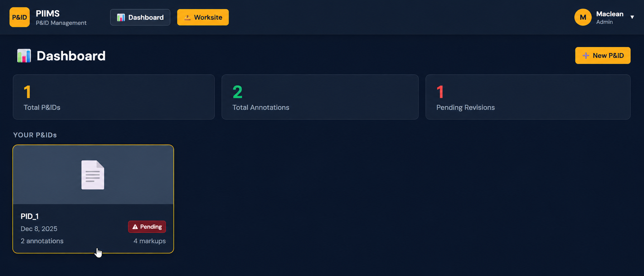Switch to the Worksite tab
This screenshot has width=644, height=276.
coord(203,17)
